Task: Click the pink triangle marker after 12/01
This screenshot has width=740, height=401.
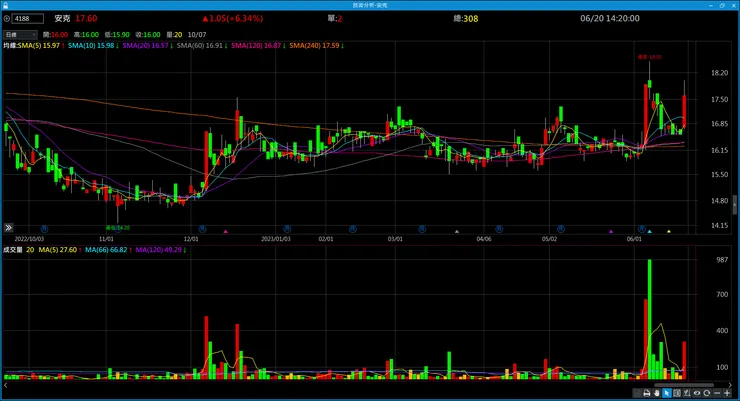Action: [226, 231]
